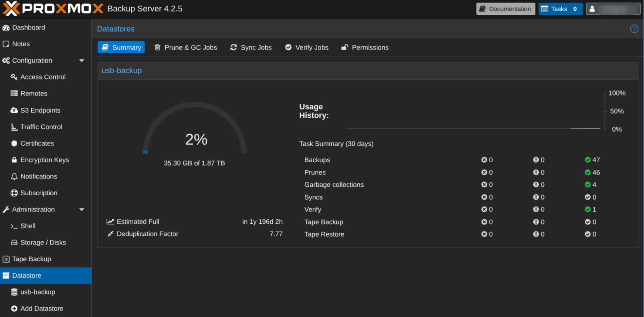644x317 pixels.
Task: Click the help question mark icon
Action: (634, 29)
